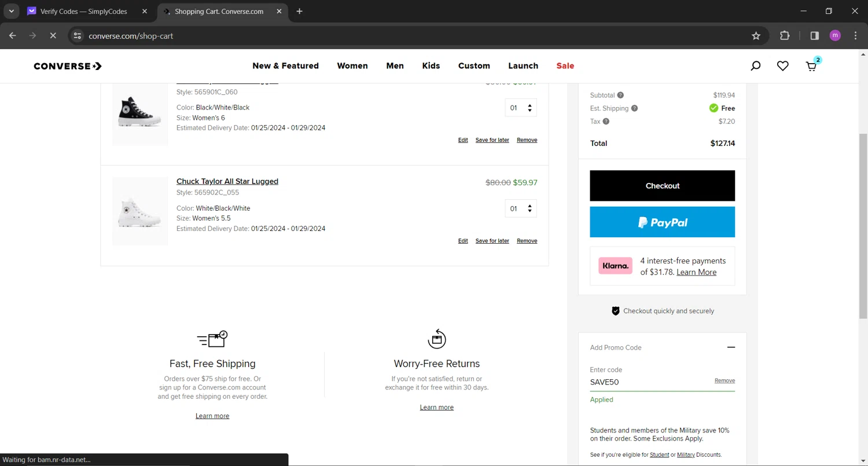The image size is (868, 466).
Task: Click the page vertical scrollbar
Action: (x=863, y=226)
